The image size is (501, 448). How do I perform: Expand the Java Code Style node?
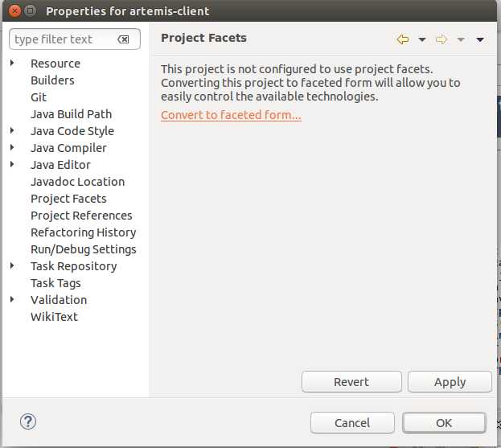12,130
